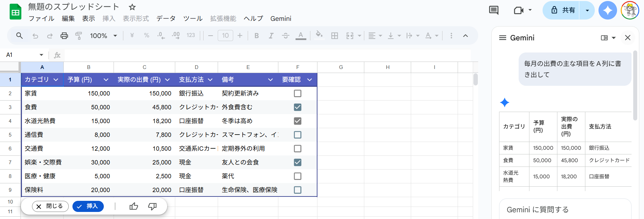Toggle the 保険料 row checkbox
This screenshot has height=219, width=644.
[297, 190]
